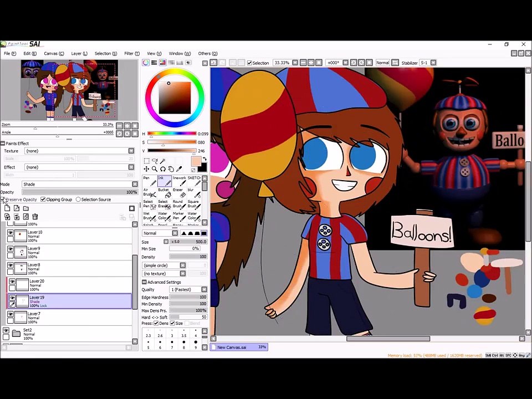The width and height of the screenshot is (532, 399).
Task: Select the blur tool
Action: 194,193
